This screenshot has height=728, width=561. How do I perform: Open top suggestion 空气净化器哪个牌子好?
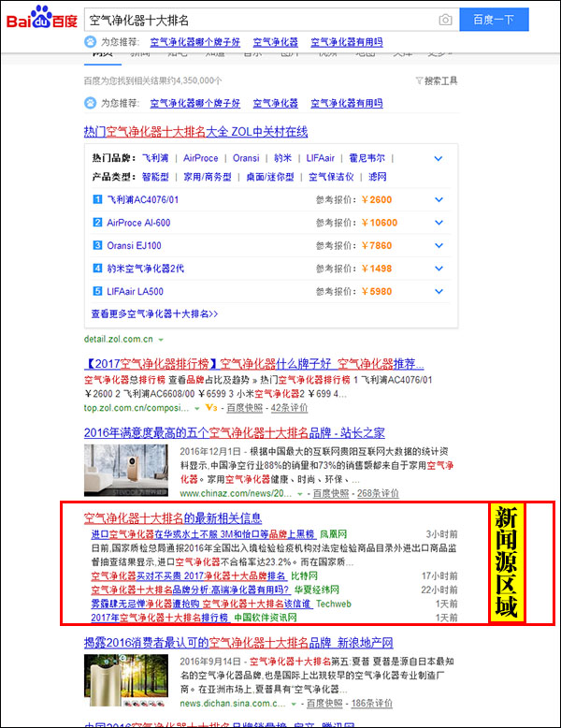194,42
